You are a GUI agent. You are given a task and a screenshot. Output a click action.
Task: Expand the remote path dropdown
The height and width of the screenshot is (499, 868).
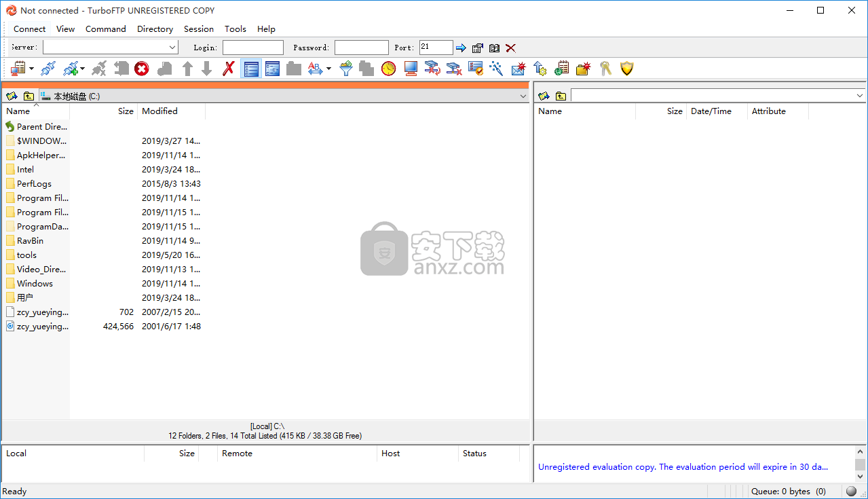tap(860, 96)
